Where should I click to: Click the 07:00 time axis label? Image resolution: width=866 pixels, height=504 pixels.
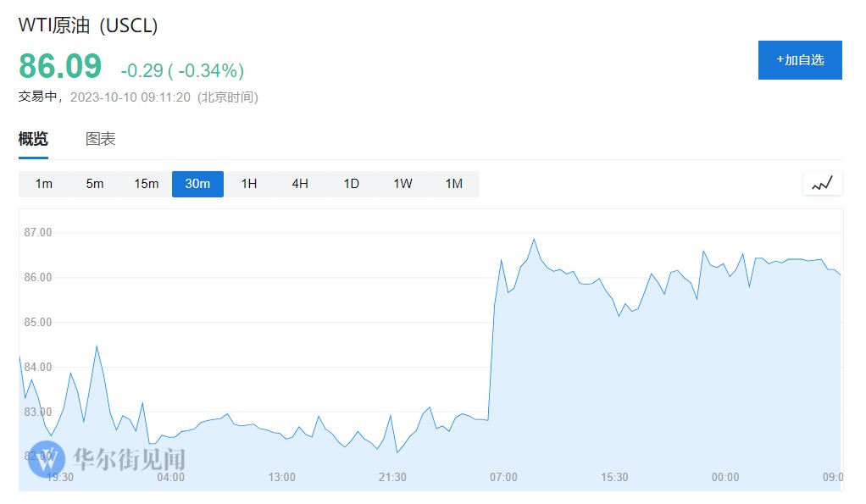(x=503, y=477)
